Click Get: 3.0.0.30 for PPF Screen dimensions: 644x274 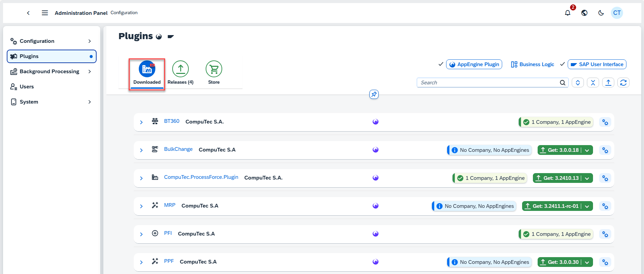click(559, 262)
